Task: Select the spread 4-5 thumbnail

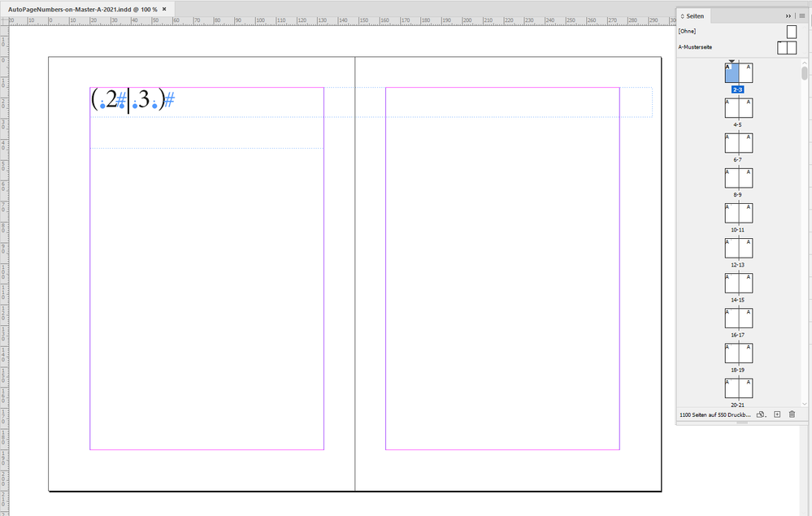Action: pos(738,107)
